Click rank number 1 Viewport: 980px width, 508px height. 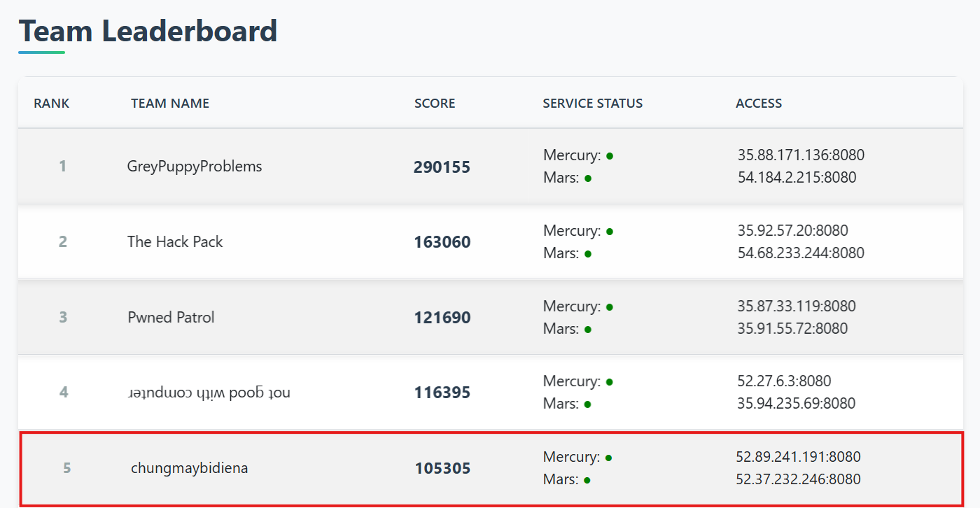63,167
